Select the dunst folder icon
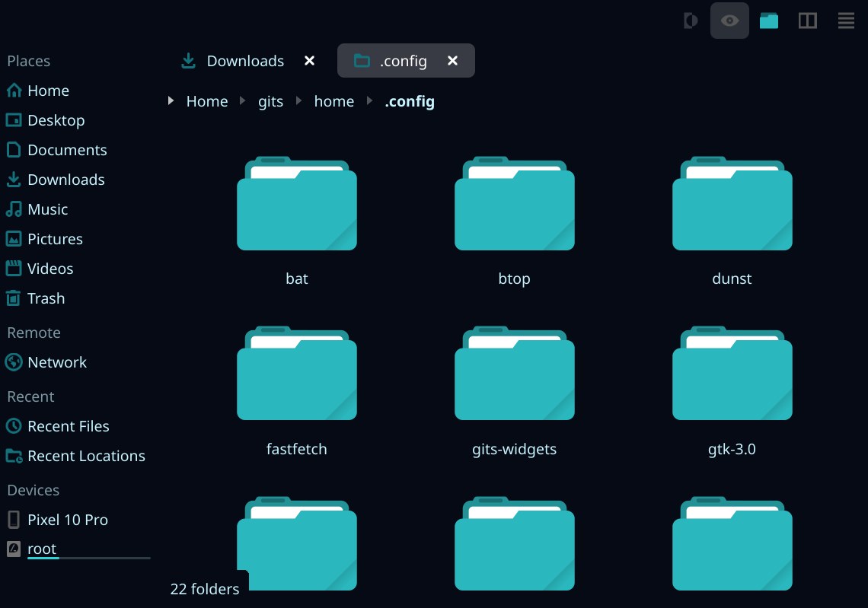Viewport: 868px width, 608px height. click(x=732, y=204)
